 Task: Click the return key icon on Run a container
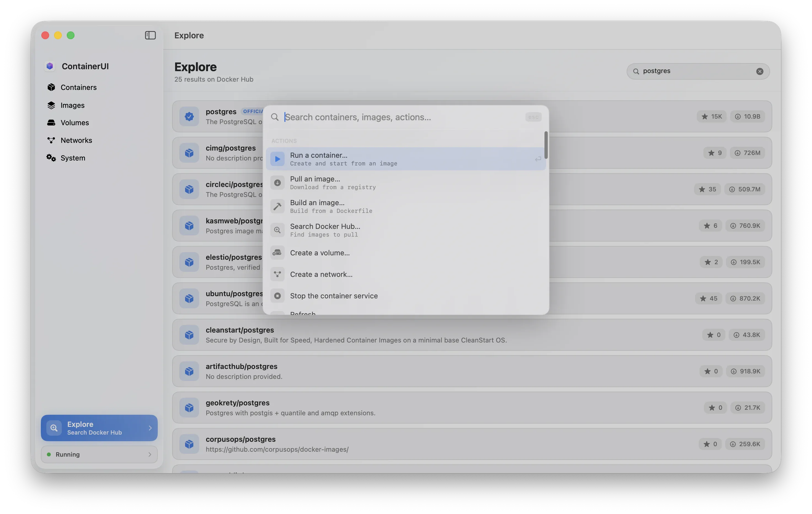(538, 159)
